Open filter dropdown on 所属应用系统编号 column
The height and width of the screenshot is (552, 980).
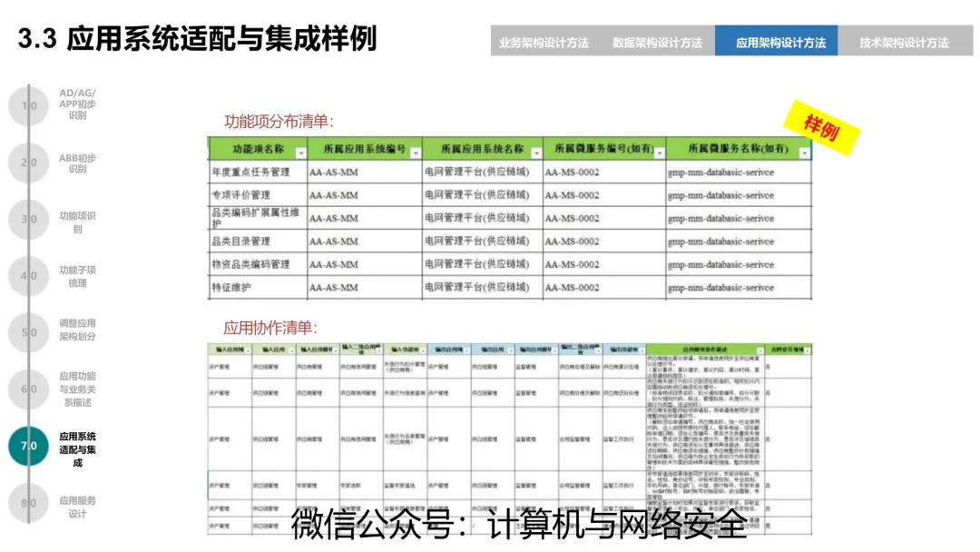coord(416,153)
